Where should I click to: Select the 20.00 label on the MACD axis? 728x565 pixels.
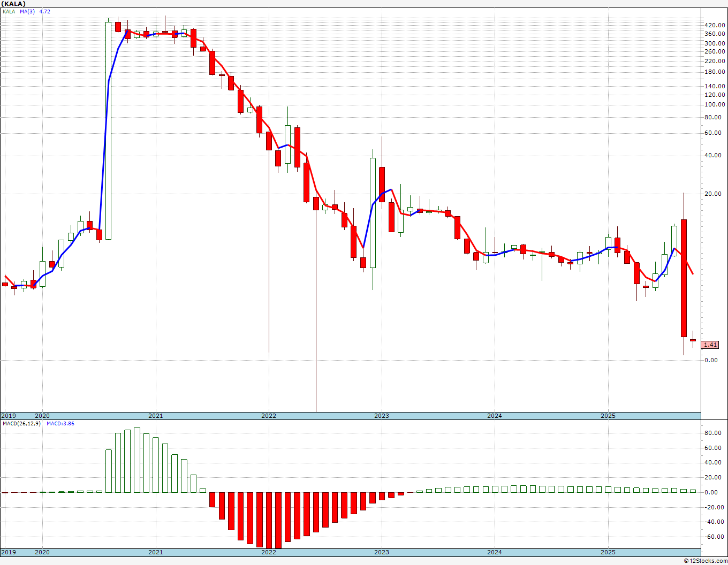click(x=714, y=478)
